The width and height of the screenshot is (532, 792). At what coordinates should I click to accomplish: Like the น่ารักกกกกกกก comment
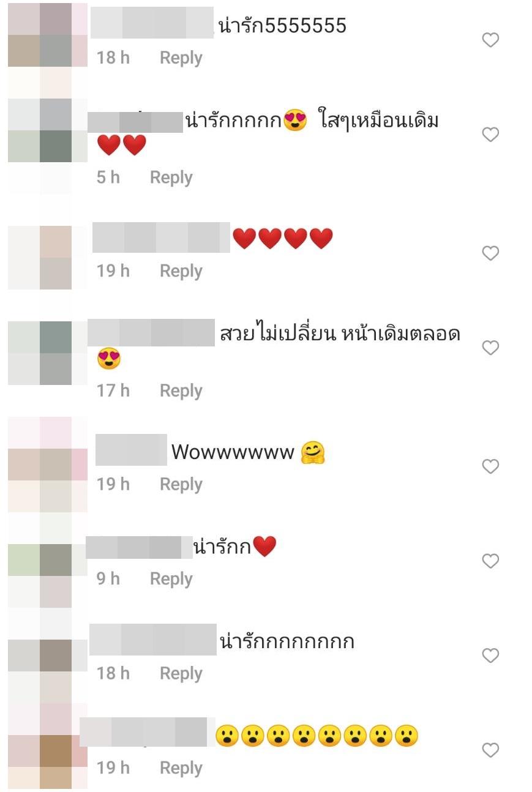pos(490,656)
